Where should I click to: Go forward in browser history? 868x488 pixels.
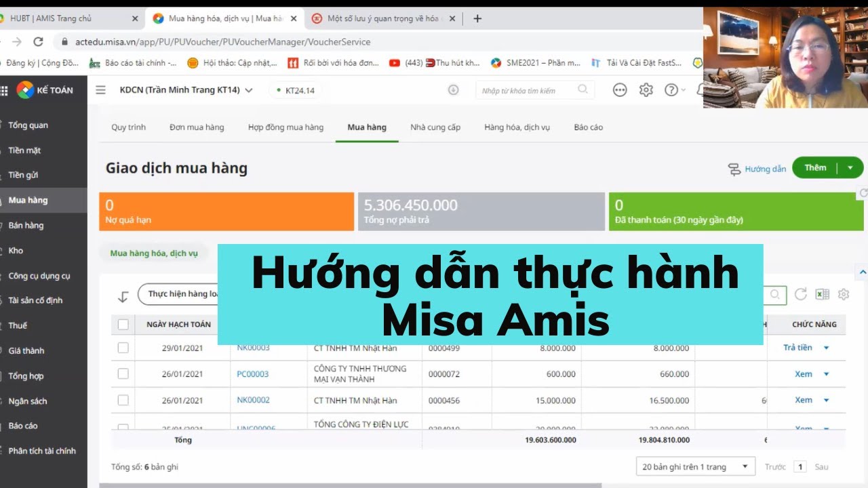click(16, 41)
